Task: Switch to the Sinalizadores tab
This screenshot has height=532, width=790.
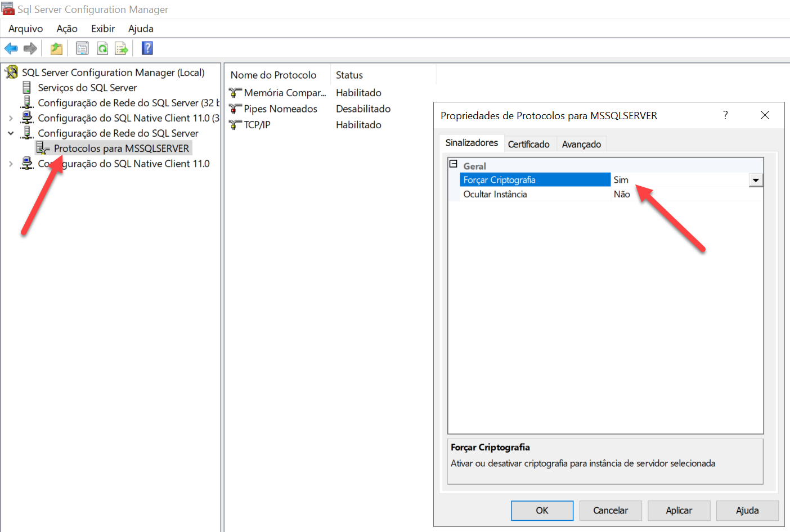Action: pos(472,143)
